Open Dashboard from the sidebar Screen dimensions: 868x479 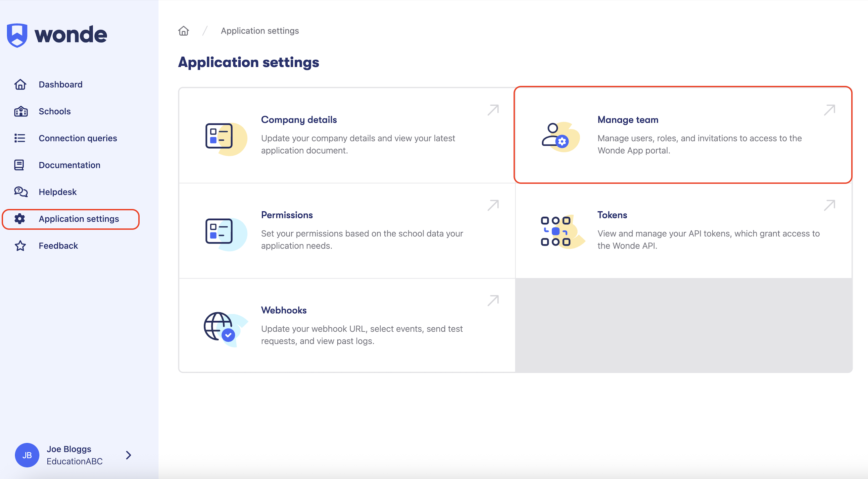pos(61,84)
